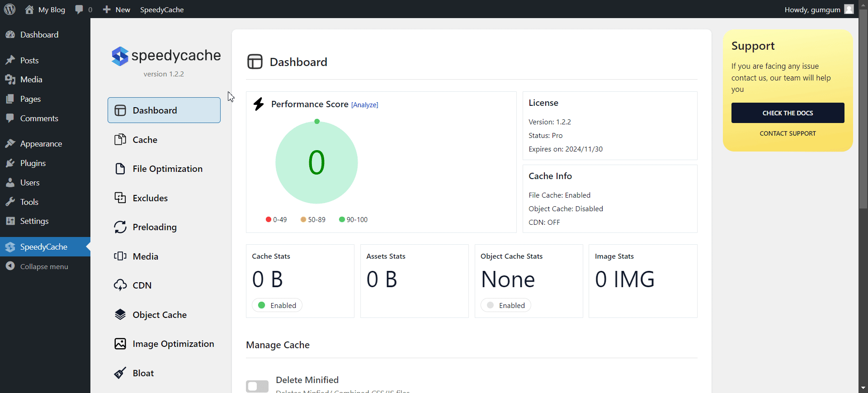Click the SpeedyCache Cache pages icon

click(120, 140)
